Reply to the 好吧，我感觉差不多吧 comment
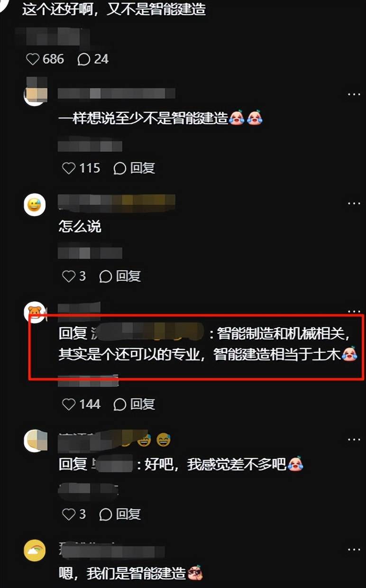Viewport: 366px width, 588px height. pos(120,514)
